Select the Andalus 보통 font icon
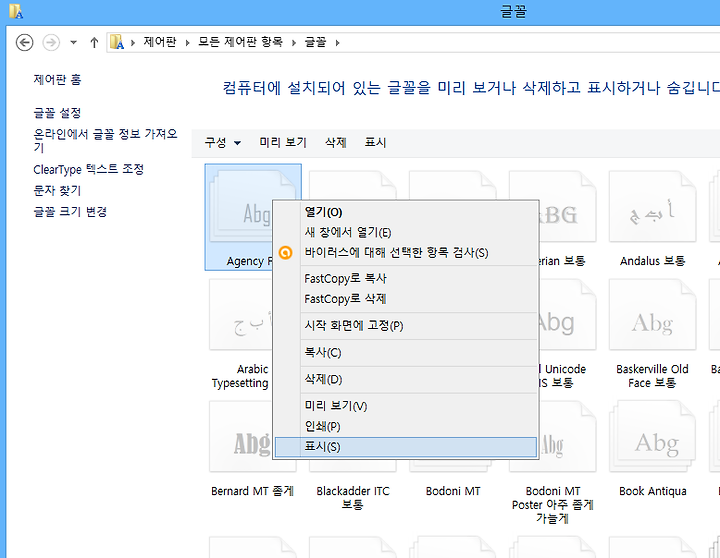 (x=652, y=207)
